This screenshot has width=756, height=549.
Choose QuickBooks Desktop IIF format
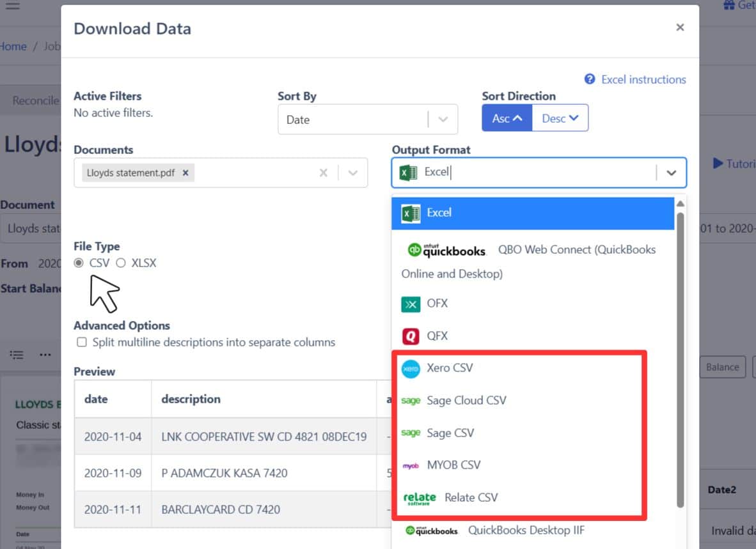tap(533, 530)
